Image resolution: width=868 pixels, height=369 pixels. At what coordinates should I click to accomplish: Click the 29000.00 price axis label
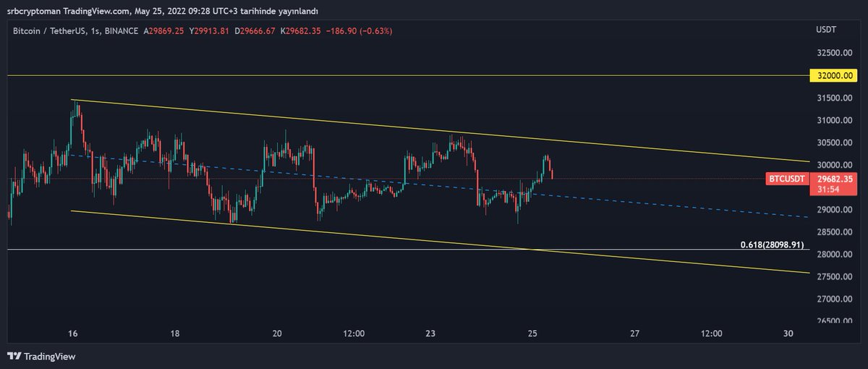[x=834, y=210]
